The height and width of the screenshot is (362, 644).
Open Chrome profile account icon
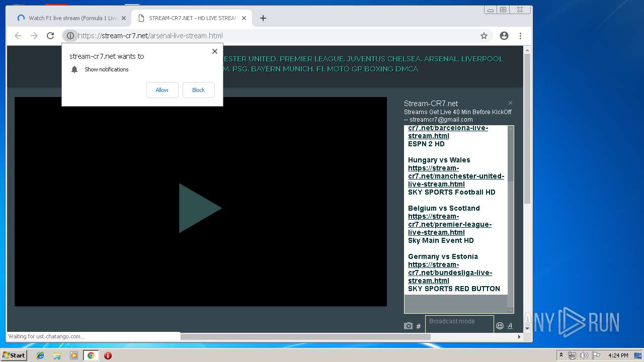click(x=504, y=36)
